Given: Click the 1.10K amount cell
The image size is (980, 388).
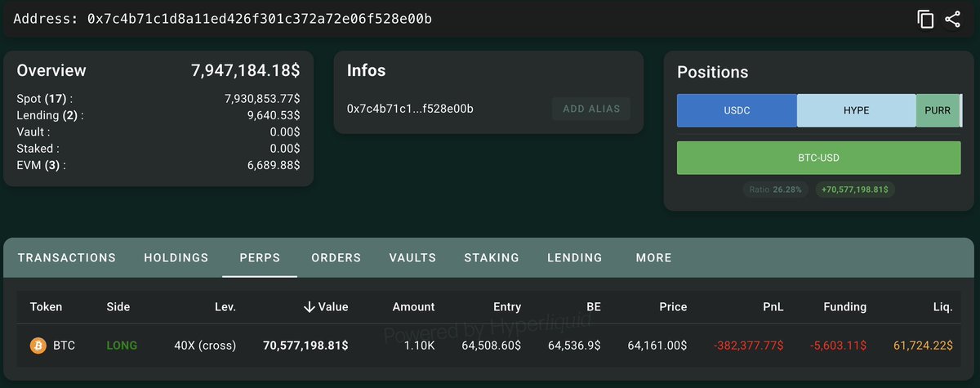Looking at the screenshot, I should click(419, 346).
